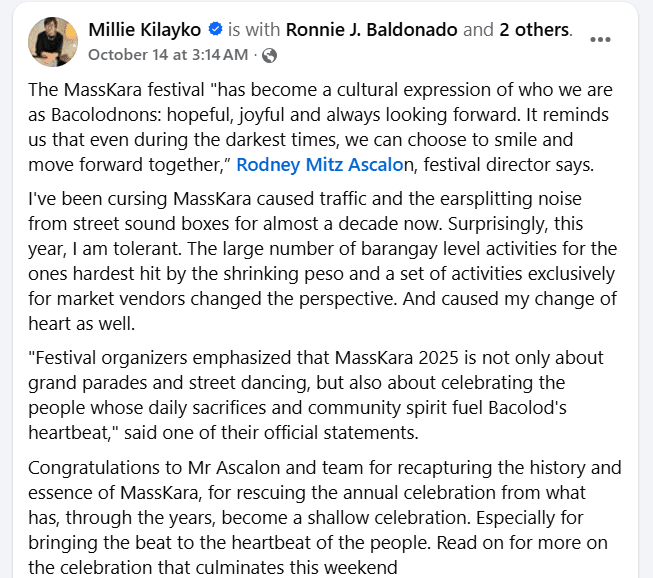Open the October 14 timestamp permalink
653x578 pixels.
[x=166, y=54]
